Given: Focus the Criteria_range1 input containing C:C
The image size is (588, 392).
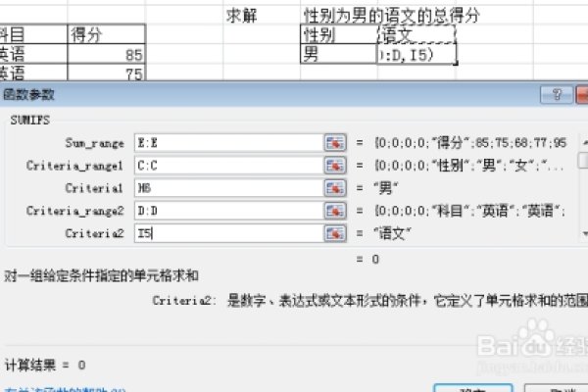Looking at the screenshot, I should point(228,166).
